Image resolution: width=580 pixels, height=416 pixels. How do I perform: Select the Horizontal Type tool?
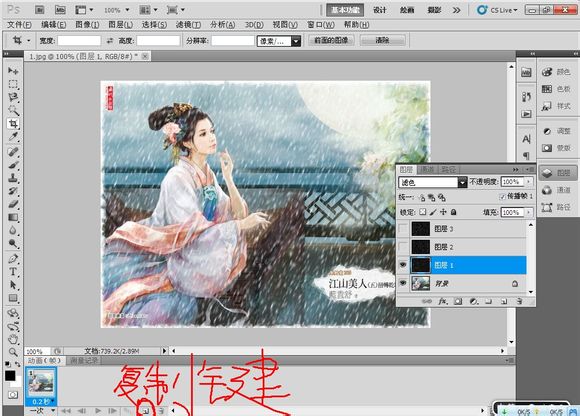(13, 271)
